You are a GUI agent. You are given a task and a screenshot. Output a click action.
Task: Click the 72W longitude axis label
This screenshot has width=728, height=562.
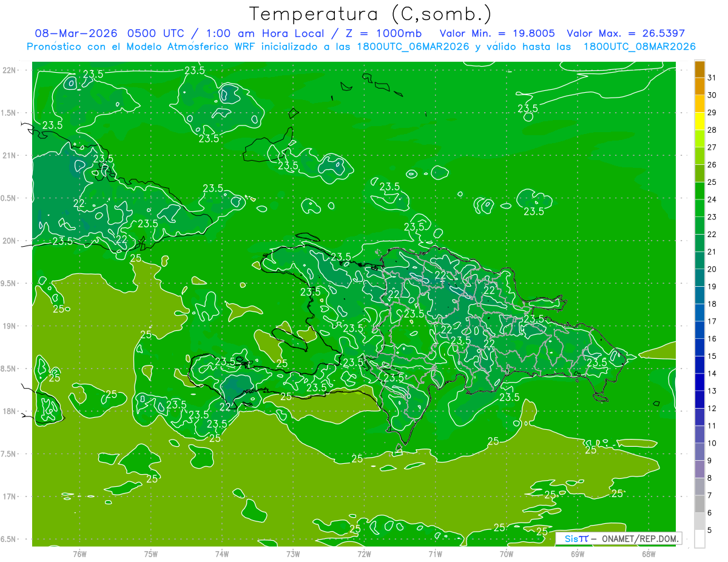click(x=364, y=554)
